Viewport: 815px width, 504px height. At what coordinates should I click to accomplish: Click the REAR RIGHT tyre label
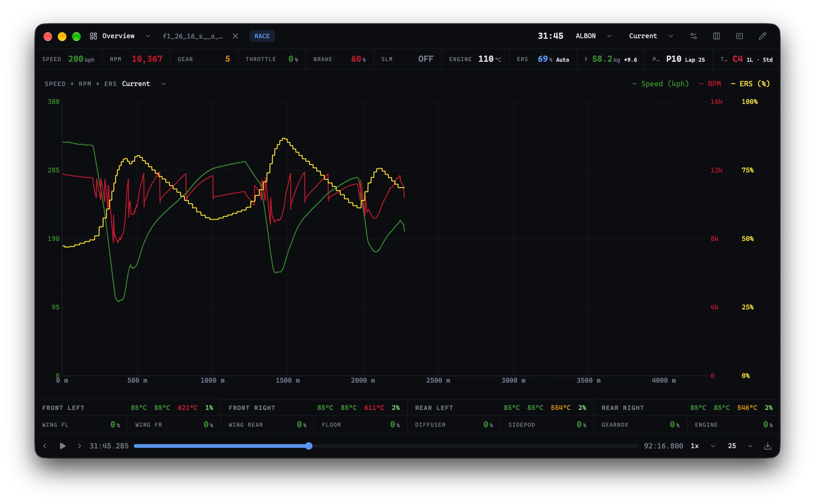click(622, 408)
